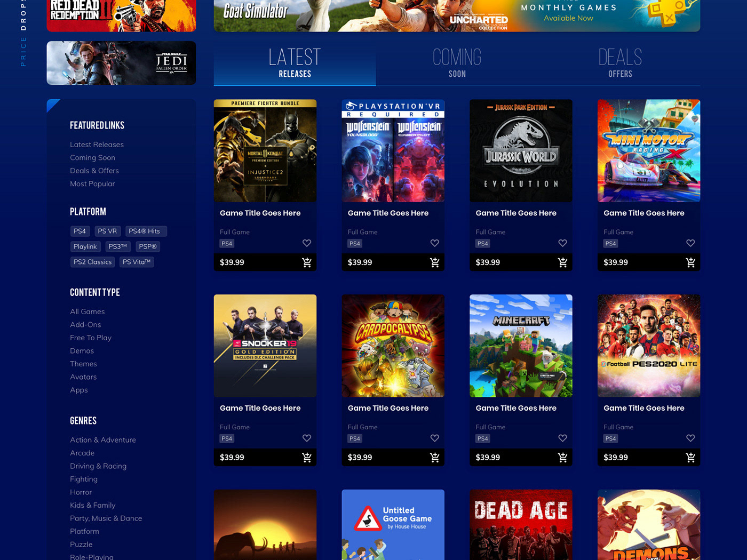Viewport: 747px width, 560px height.
Task: Select Demos content type
Action: [x=82, y=351]
